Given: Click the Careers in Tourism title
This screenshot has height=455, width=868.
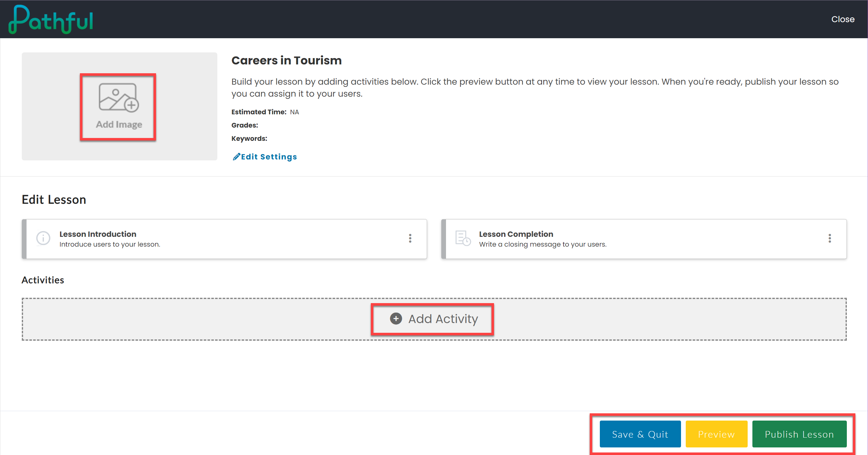Looking at the screenshot, I should [286, 60].
